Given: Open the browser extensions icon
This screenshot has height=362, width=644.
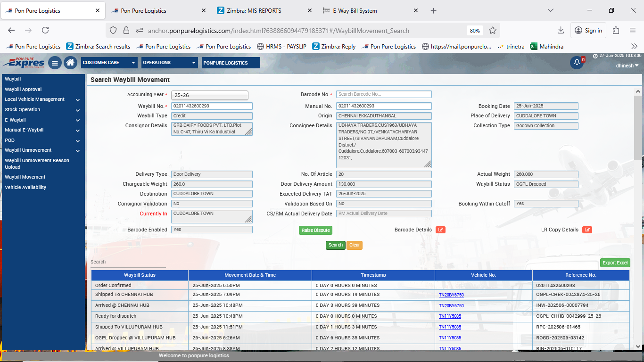Looking at the screenshot, I should [x=616, y=30].
